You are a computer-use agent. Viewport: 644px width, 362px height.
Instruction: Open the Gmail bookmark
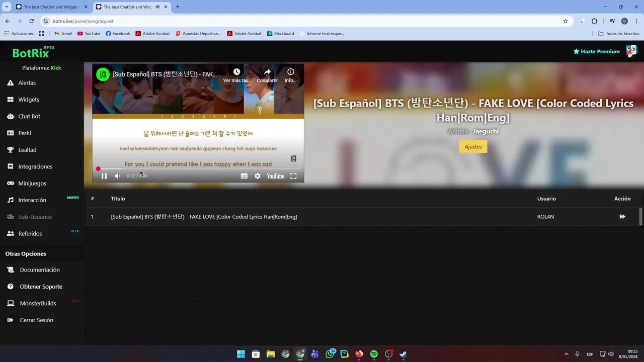click(63, 33)
